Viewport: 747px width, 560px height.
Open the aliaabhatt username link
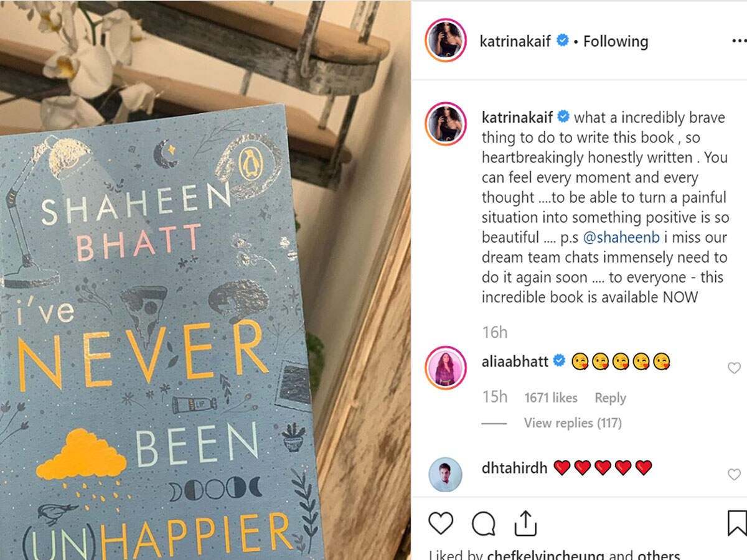tap(515, 361)
